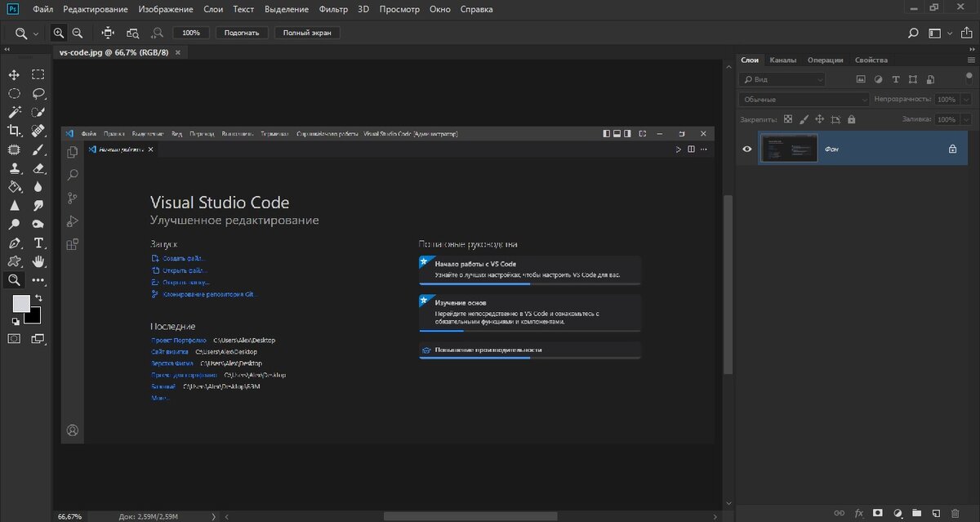
Task: Select the Lasso tool
Action: click(38, 93)
